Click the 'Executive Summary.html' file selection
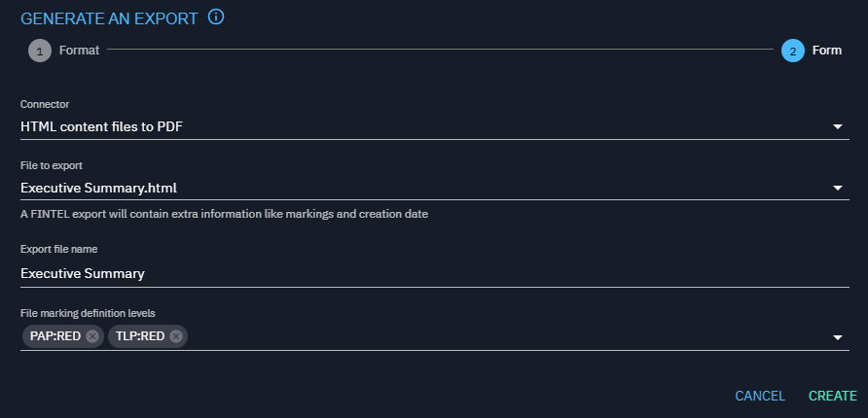Viewport: 868px width, 418px height. [x=98, y=188]
